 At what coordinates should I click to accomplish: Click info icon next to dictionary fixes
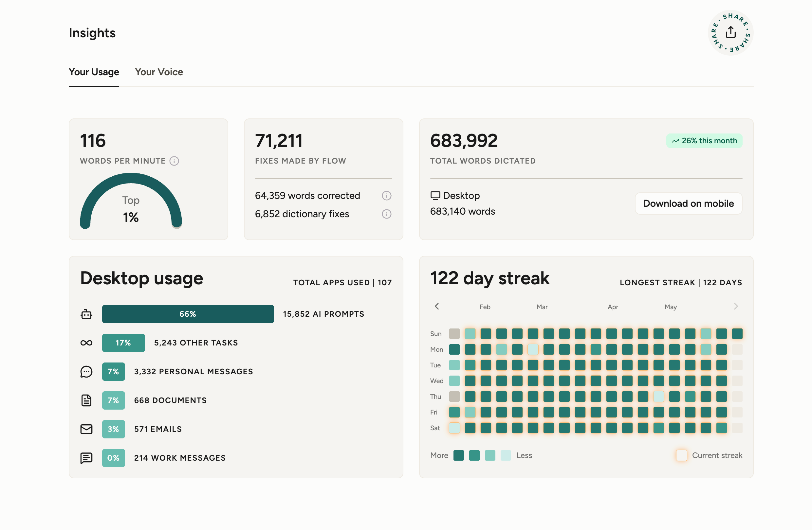click(386, 214)
